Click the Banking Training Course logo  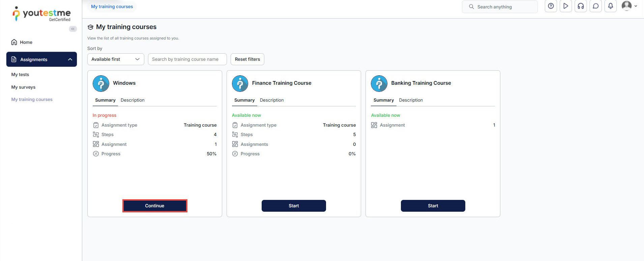[379, 83]
